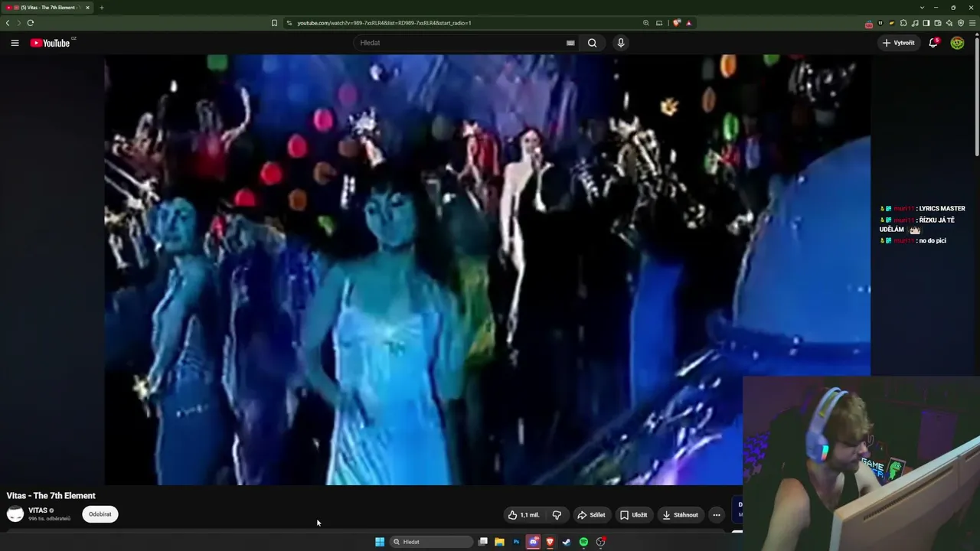Image resolution: width=980 pixels, height=551 pixels.
Task: Open the VITAS channel name link
Action: coord(38,510)
